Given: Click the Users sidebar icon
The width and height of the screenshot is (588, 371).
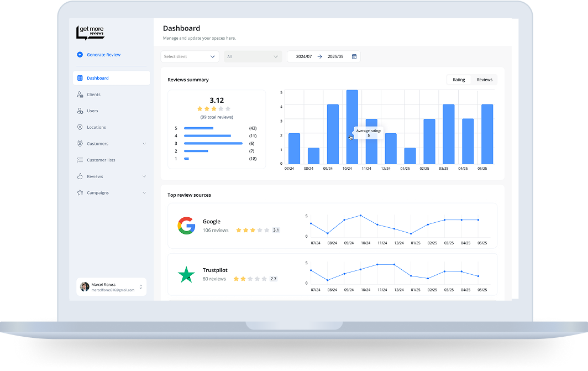Looking at the screenshot, I should (x=80, y=111).
